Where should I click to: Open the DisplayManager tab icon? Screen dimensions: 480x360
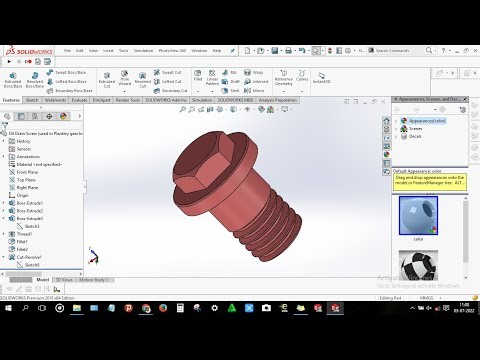(x=63, y=116)
